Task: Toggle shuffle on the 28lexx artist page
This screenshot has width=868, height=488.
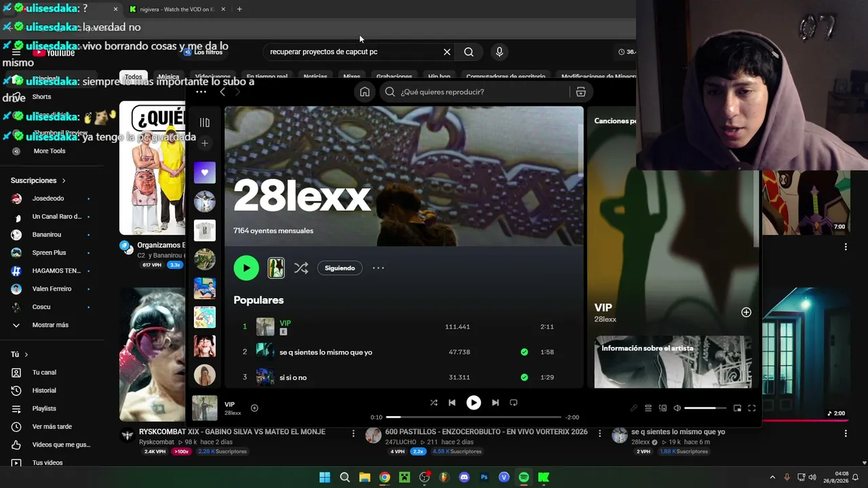Action: pos(301,268)
